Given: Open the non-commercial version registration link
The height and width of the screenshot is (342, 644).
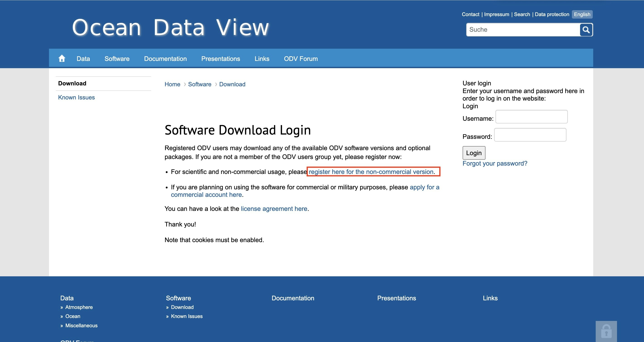Looking at the screenshot, I should click(371, 172).
